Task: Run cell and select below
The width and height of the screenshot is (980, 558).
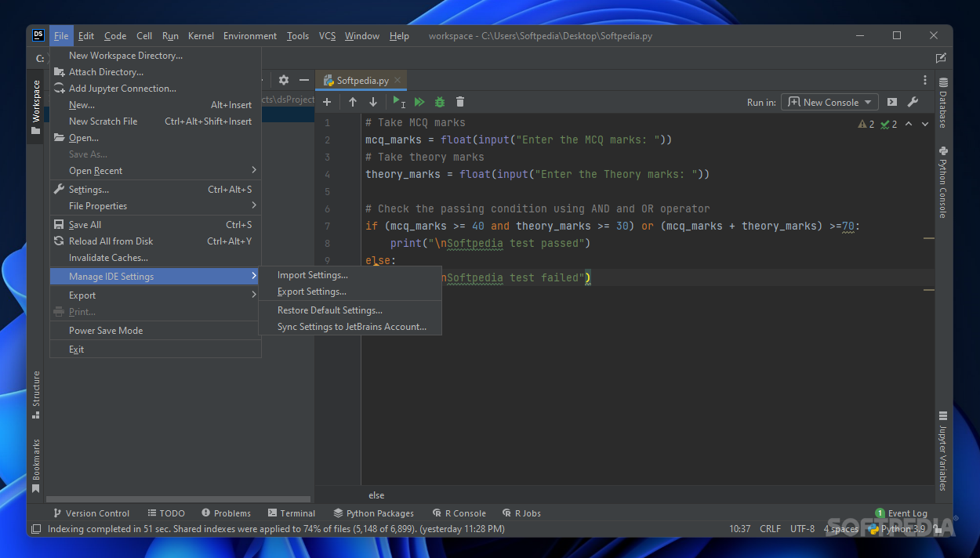Action: click(399, 102)
